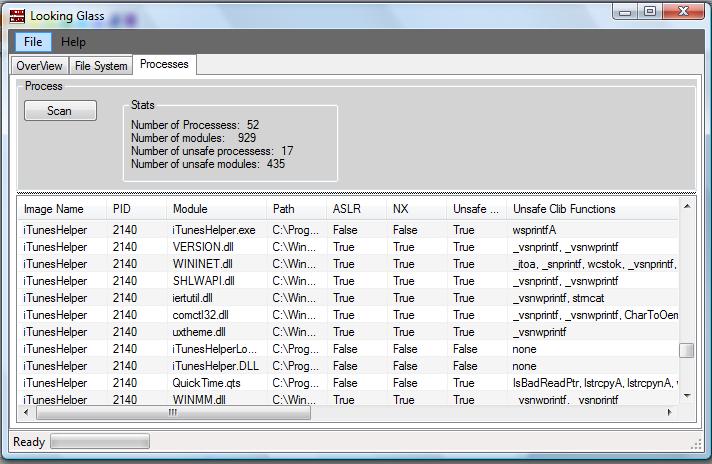Select the WININET.dll module cell

[203, 264]
